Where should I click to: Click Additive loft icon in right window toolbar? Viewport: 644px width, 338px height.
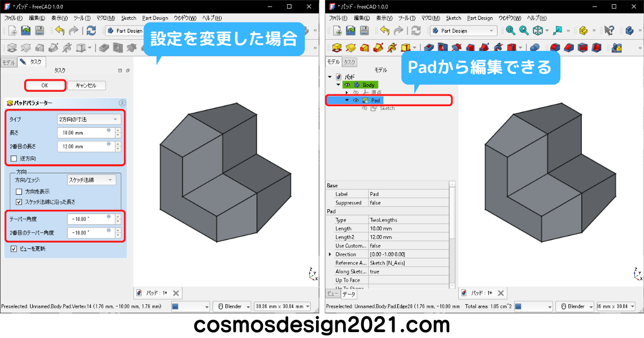pyautogui.click(x=365, y=48)
